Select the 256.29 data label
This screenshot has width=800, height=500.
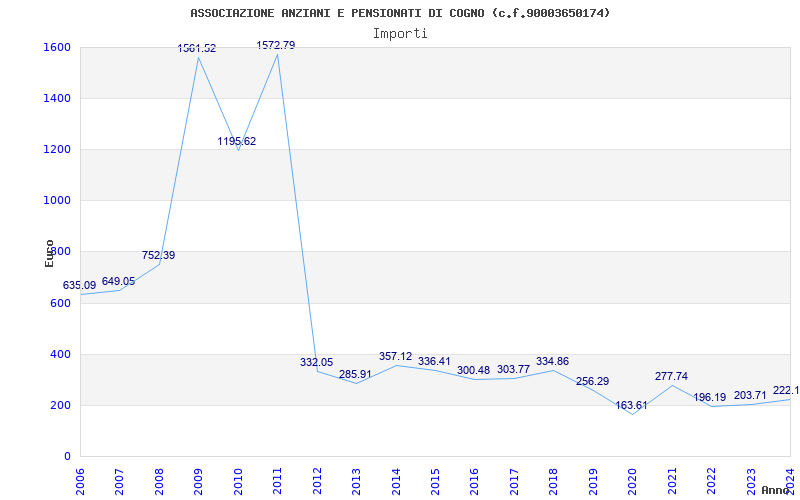pyautogui.click(x=592, y=381)
